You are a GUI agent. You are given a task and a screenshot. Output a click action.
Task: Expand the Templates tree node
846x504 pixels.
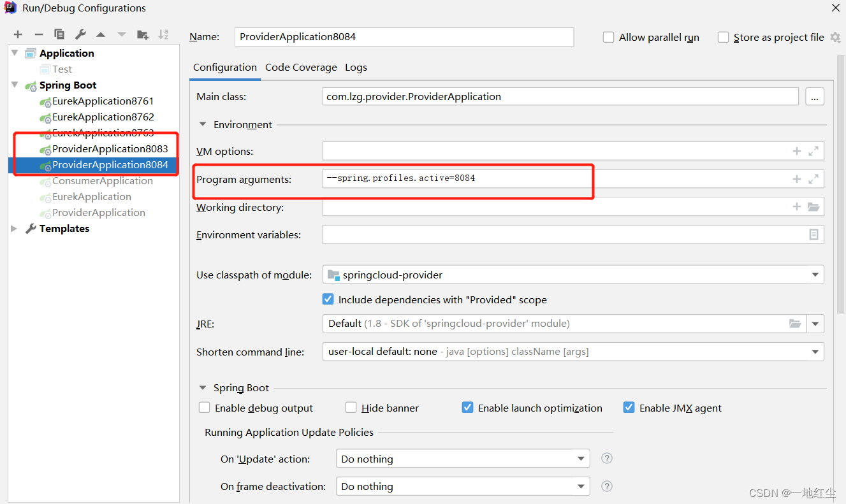[x=14, y=228]
